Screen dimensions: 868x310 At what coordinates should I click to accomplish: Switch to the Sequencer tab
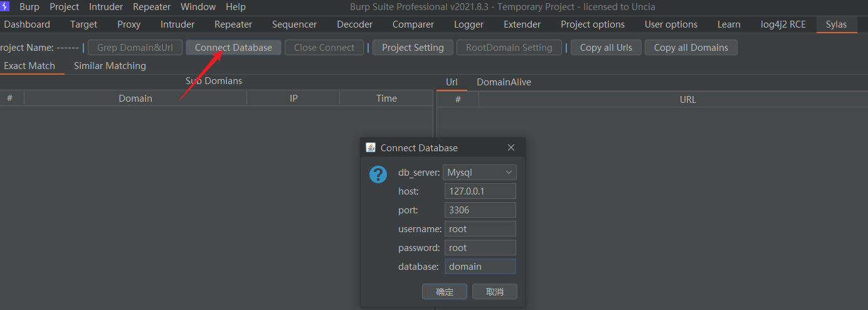click(294, 24)
